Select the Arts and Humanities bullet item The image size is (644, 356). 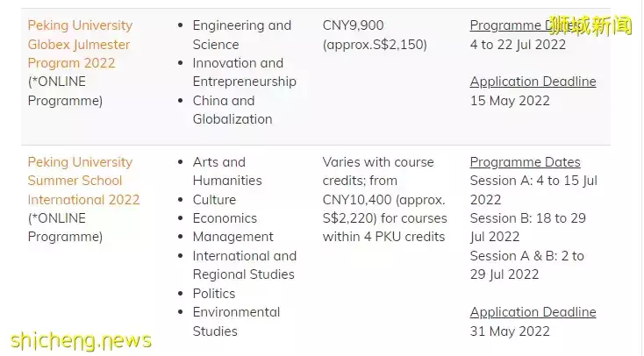pos(227,171)
